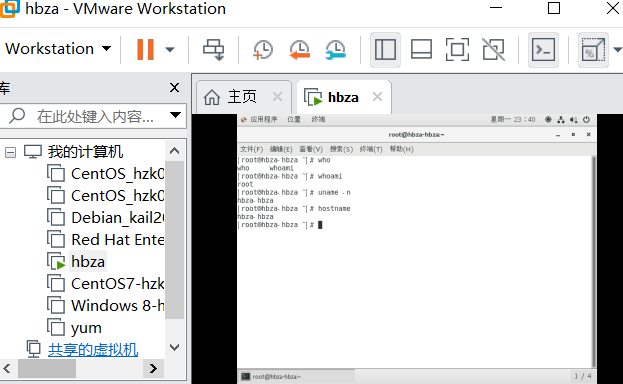Click root@hbza-hbza taskbar entry in guest
Screen dimensions: 623x384
click(x=296, y=376)
